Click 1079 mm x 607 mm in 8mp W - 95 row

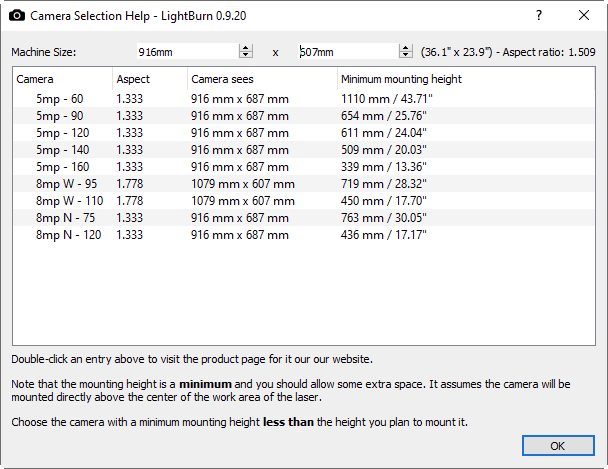coord(243,184)
